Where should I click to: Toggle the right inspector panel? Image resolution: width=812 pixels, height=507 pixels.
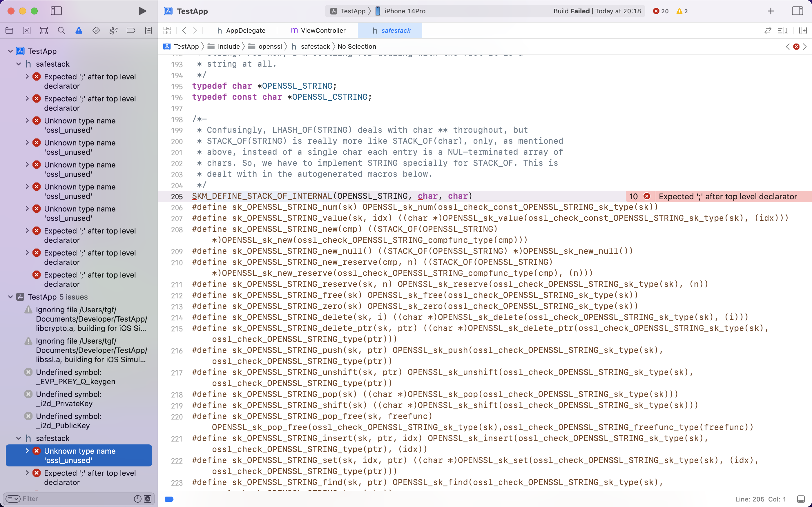(x=798, y=11)
